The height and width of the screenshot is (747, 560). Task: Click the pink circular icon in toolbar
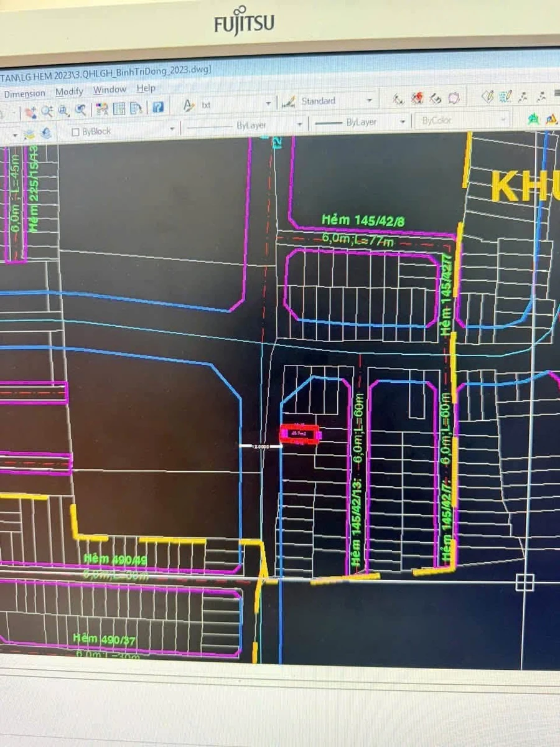(454, 97)
